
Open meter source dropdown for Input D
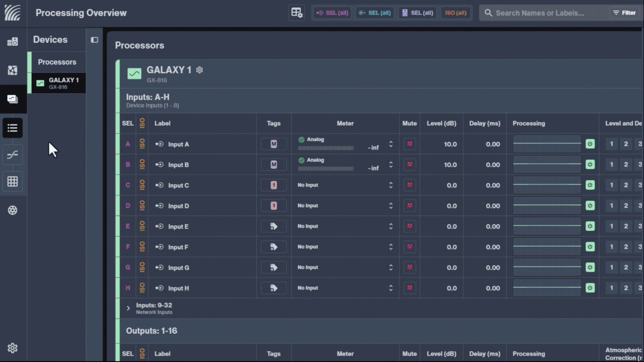390,206
